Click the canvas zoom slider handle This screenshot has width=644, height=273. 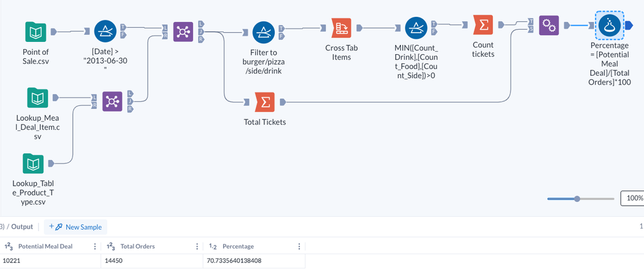click(x=577, y=199)
